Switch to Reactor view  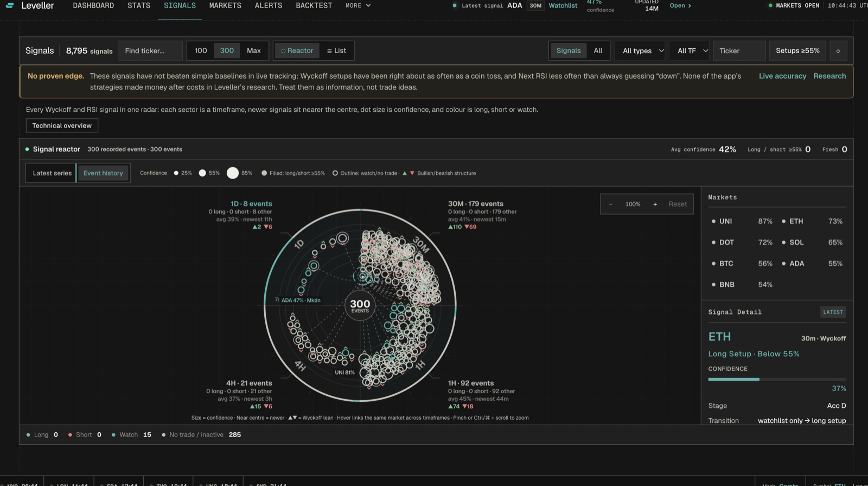click(297, 51)
